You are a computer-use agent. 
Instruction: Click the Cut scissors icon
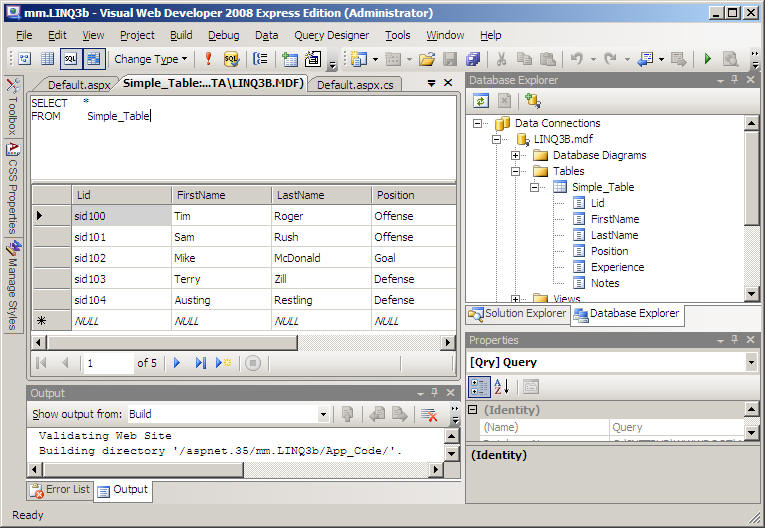(501, 59)
